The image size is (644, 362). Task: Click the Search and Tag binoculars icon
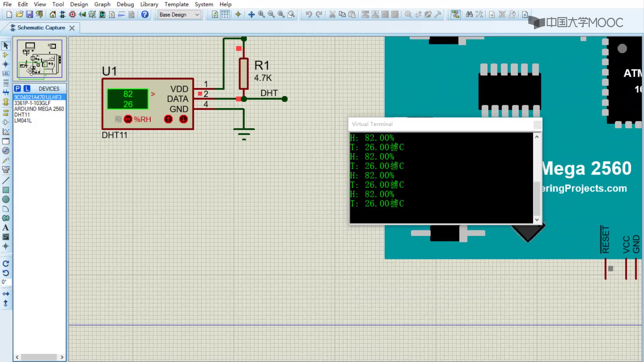point(469,14)
